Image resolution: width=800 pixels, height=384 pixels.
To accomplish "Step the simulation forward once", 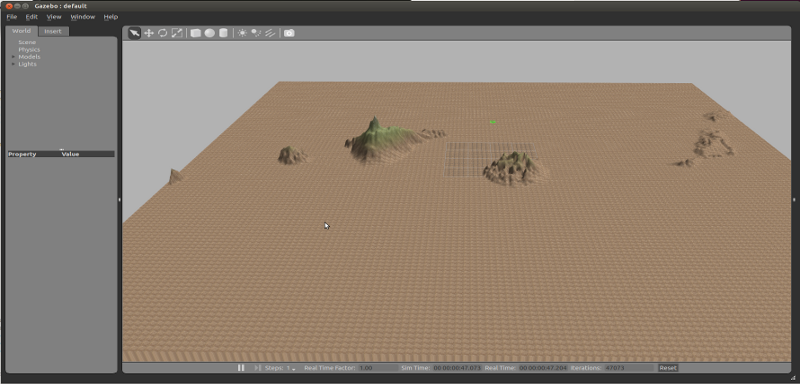I will pos(258,368).
